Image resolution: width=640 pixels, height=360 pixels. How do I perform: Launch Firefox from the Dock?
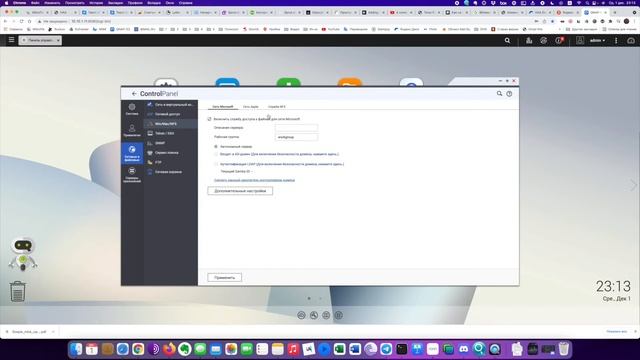click(169, 349)
